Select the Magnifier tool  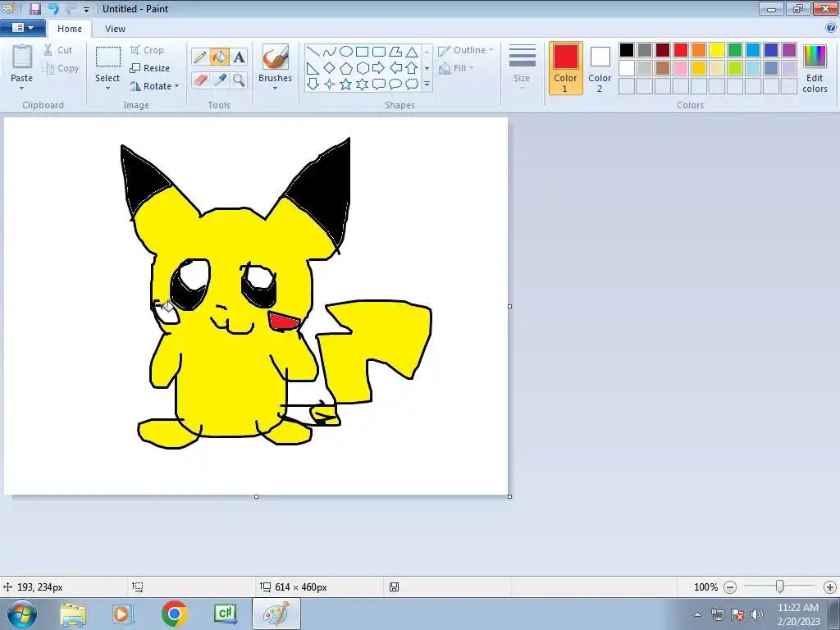pyautogui.click(x=239, y=80)
